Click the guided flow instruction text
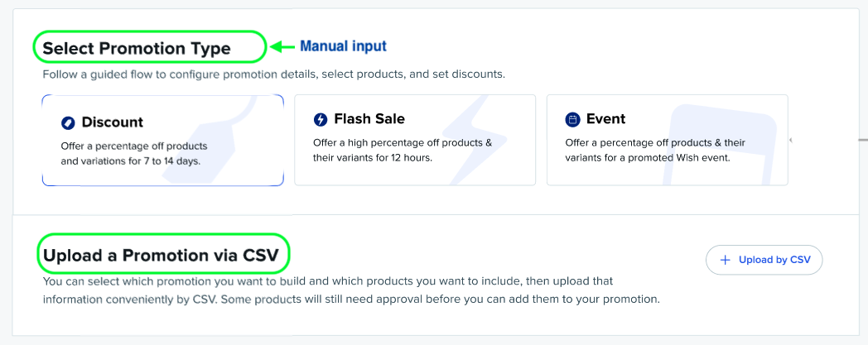Screen dimensions: 868x345 (x=273, y=74)
